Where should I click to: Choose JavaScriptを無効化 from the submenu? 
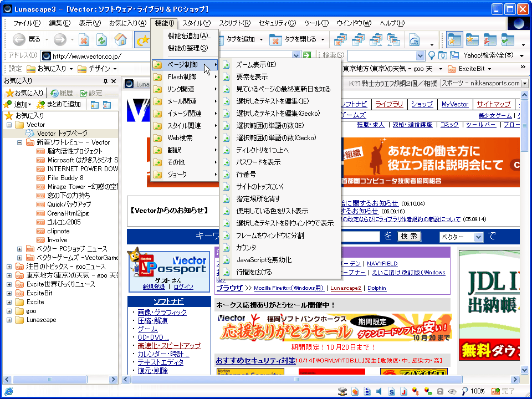(x=280, y=260)
